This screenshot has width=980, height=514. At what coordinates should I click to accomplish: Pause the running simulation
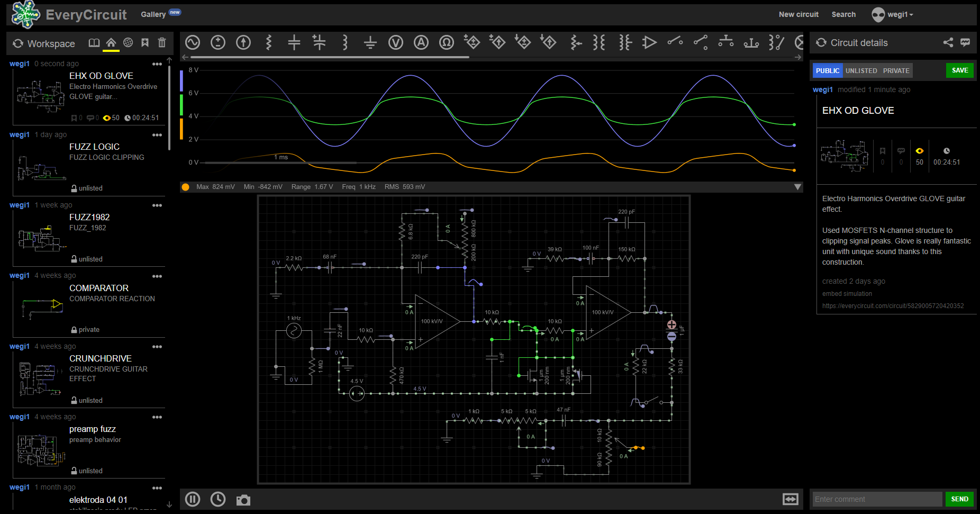point(193,499)
